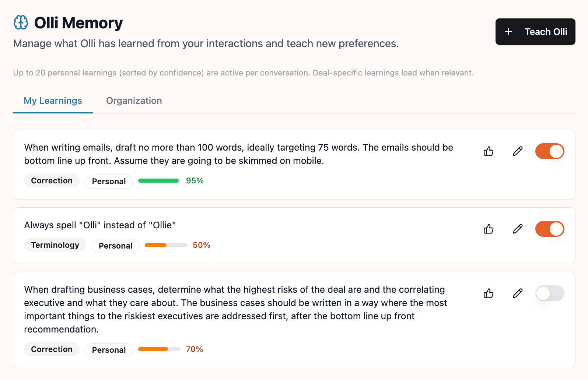The width and height of the screenshot is (588, 380).
Task: Disable the Olli spelling learning toggle
Action: tap(550, 229)
